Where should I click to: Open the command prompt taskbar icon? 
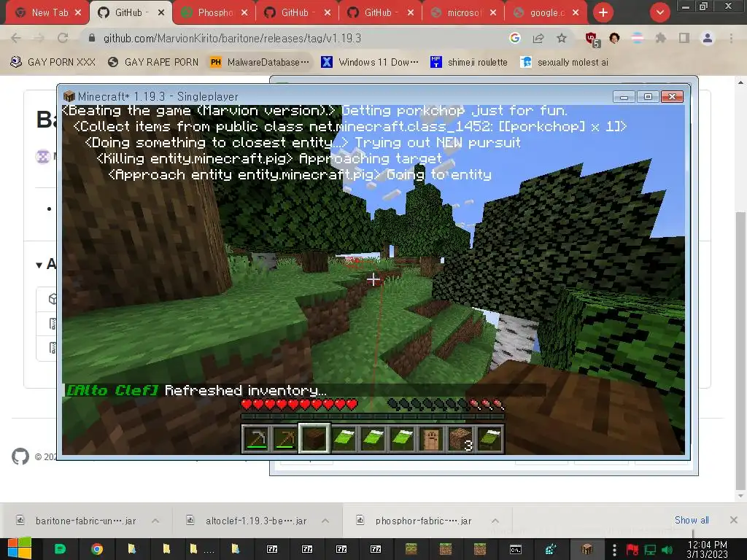516,549
